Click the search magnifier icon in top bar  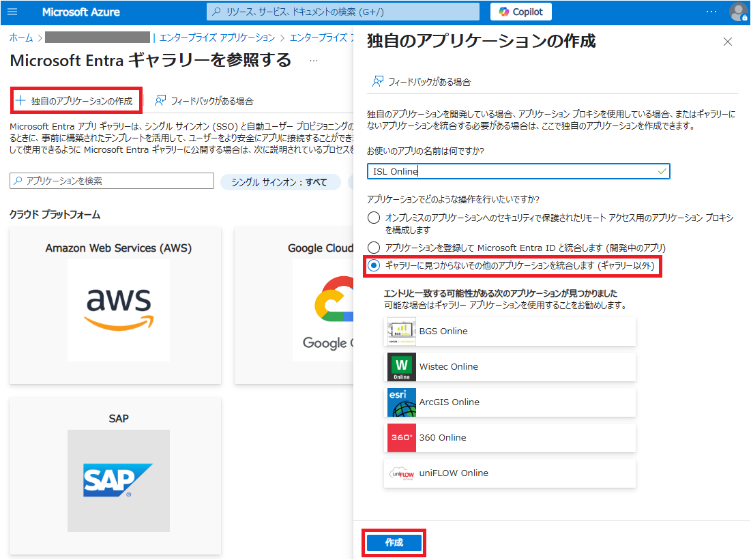click(216, 12)
